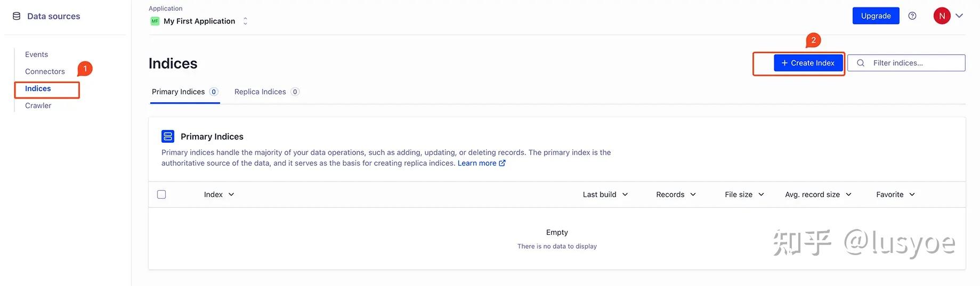This screenshot has height=286, width=980.
Task: Expand the application switcher arrows
Action: [245, 21]
